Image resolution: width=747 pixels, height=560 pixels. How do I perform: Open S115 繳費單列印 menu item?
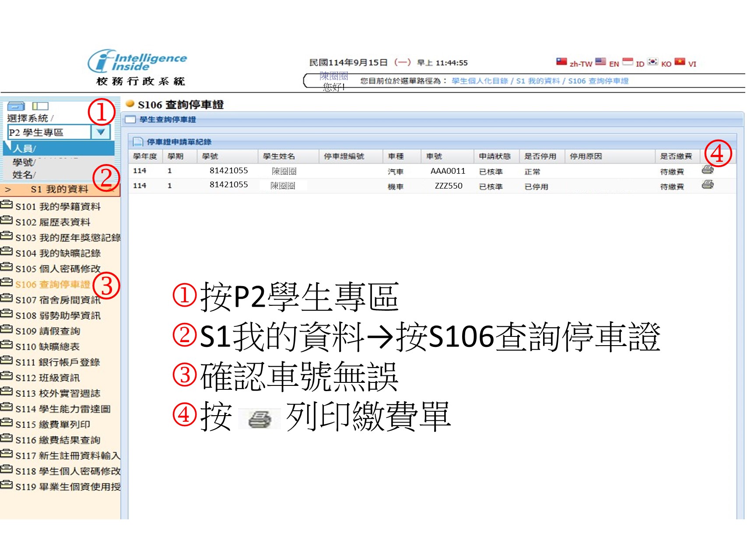pyautogui.click(x=53, y=424)
